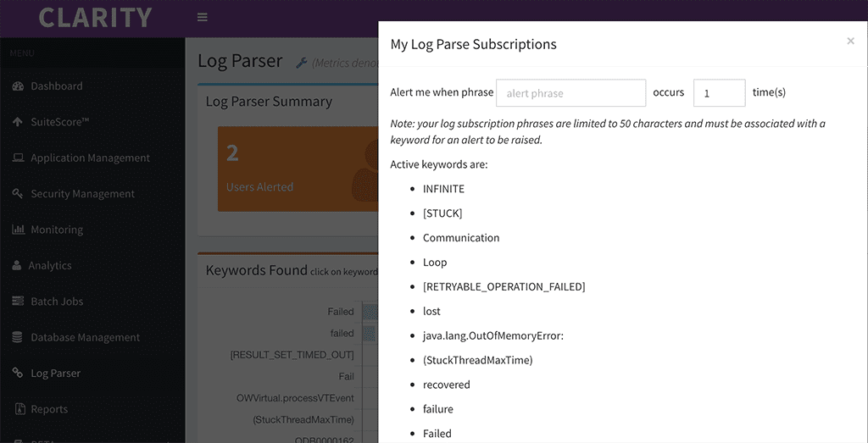
Task: Focus the alert phrase text field
Action: coord(570,93)
